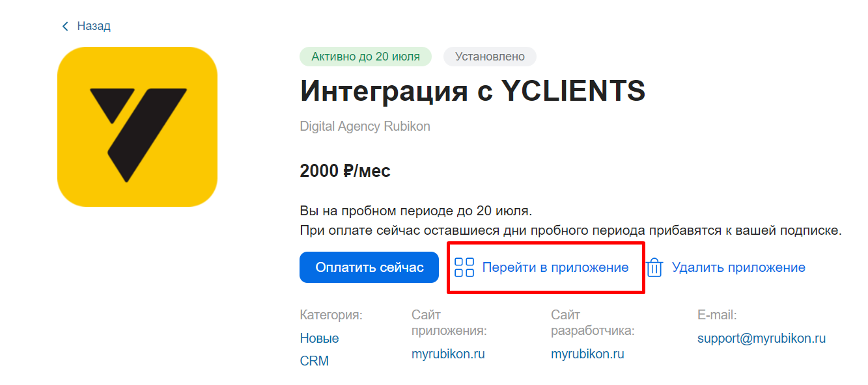Click the title 'Интеграция с YCLIENTS'
Image resolution: width=868 pixels, height=385 pixels.
coord(473,91)
